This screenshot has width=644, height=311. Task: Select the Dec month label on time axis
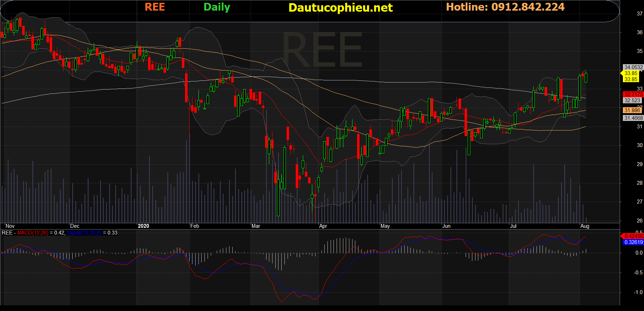(x=75, y=226)
